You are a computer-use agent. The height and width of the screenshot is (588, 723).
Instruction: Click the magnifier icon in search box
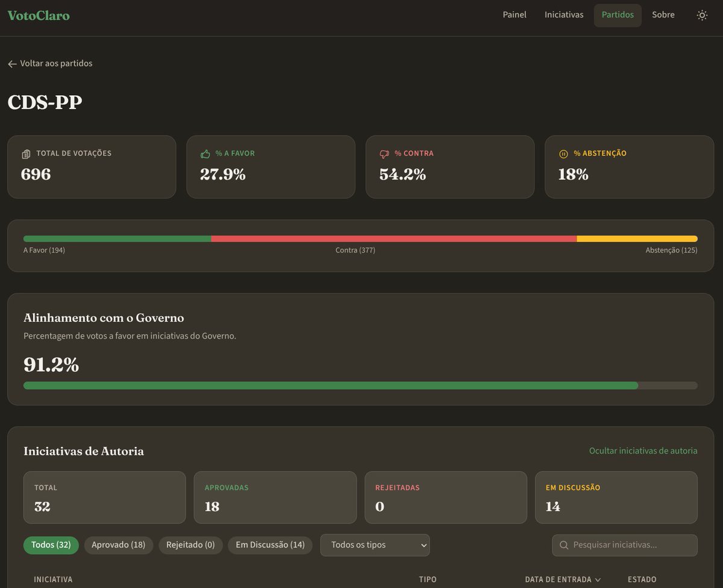564,545
